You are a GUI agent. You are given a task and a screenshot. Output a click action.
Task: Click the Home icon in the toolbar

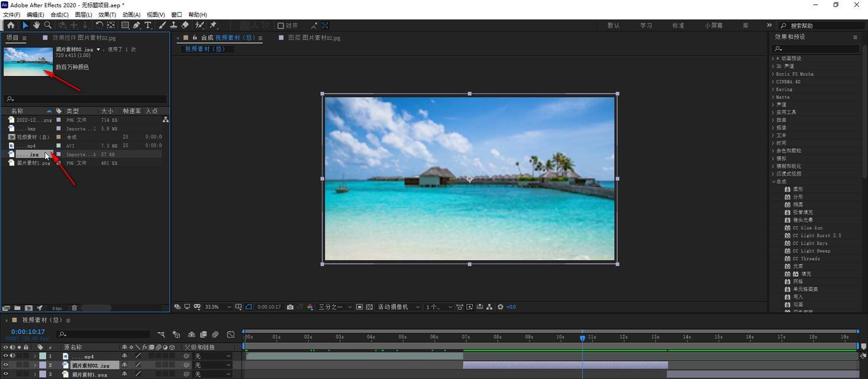[x=11, y=25]
